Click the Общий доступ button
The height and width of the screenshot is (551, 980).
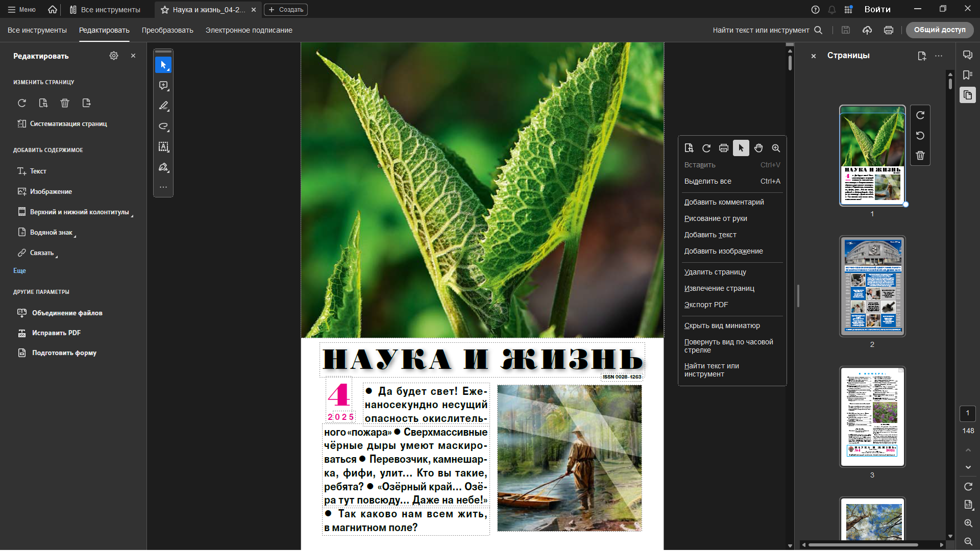939,30
